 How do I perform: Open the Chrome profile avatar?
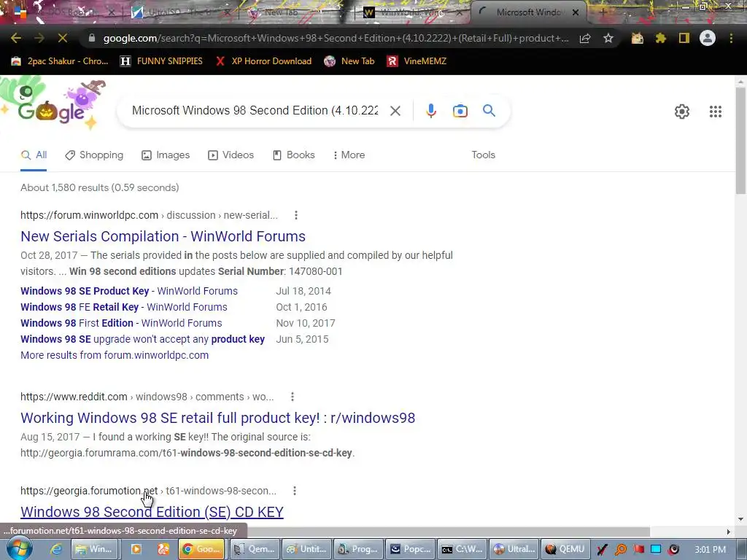tap(708, 38)
